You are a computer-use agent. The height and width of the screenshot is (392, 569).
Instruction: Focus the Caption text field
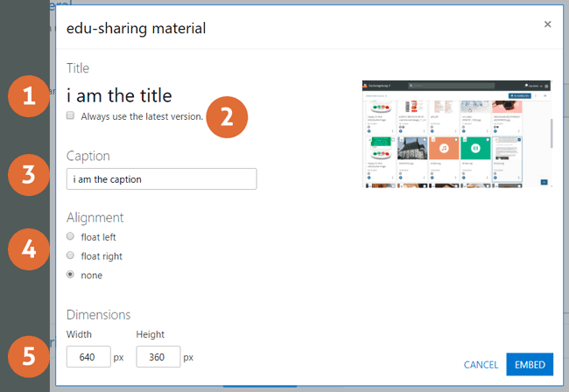coord(161,179)
